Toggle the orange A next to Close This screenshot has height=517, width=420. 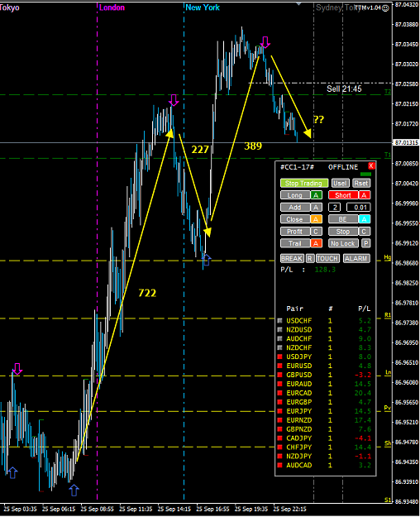[x=316, y=219]
